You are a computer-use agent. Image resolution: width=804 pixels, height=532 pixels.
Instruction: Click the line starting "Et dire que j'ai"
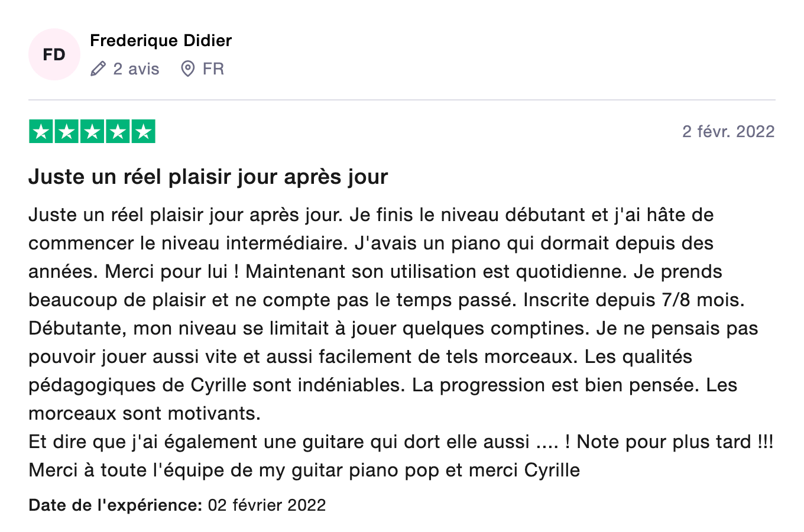point(400,442)
